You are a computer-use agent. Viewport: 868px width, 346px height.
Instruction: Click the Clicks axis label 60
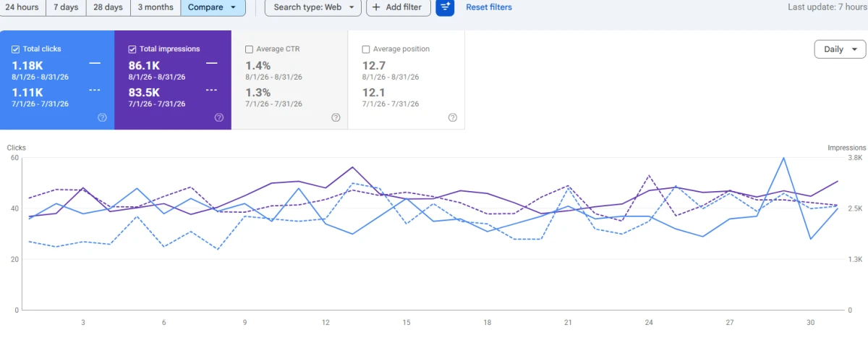pyautogui.click(x=14, y=158)
